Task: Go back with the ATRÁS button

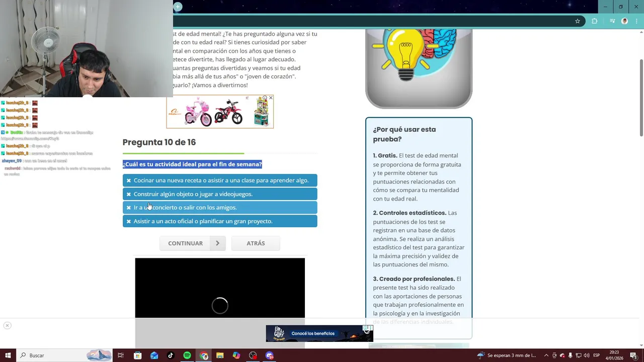Action: [256, 243]
